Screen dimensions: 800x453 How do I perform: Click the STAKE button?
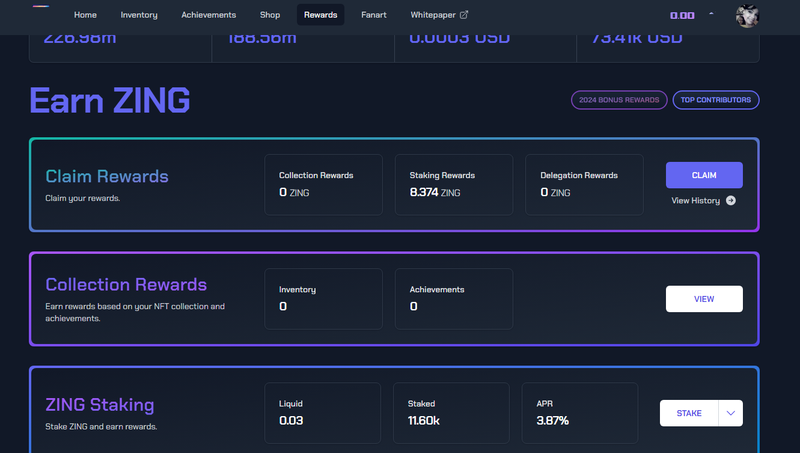(689, 413)
